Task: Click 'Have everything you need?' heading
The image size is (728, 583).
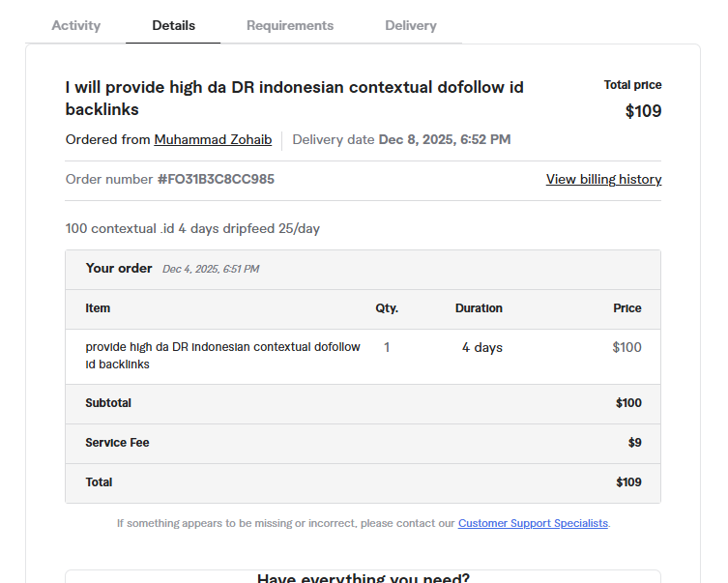Action: point(363,578)
